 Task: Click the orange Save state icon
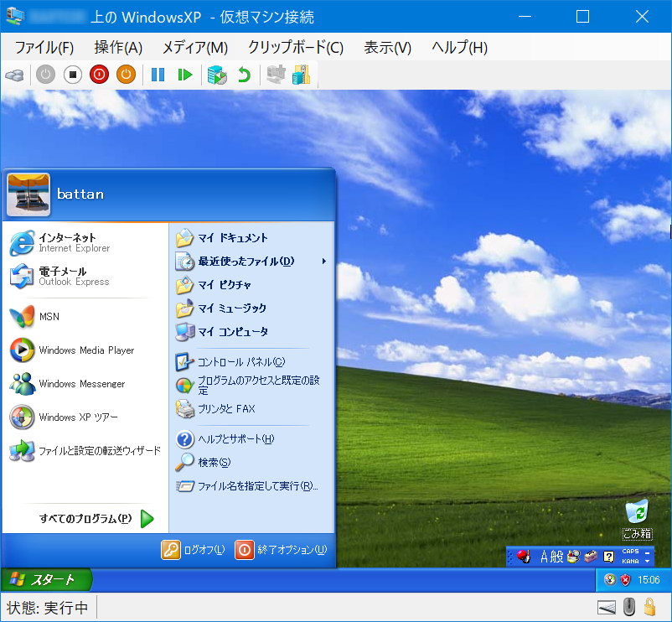point(126,75)
